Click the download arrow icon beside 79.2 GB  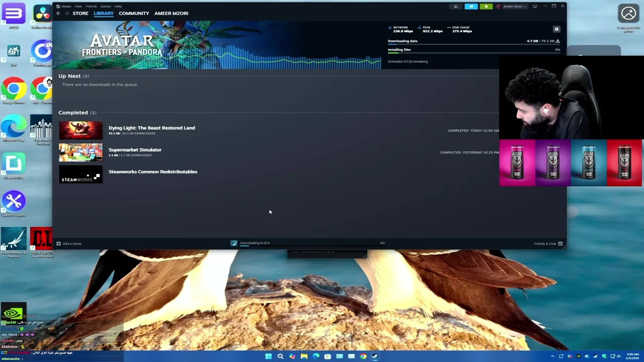(x=557, y=41)
